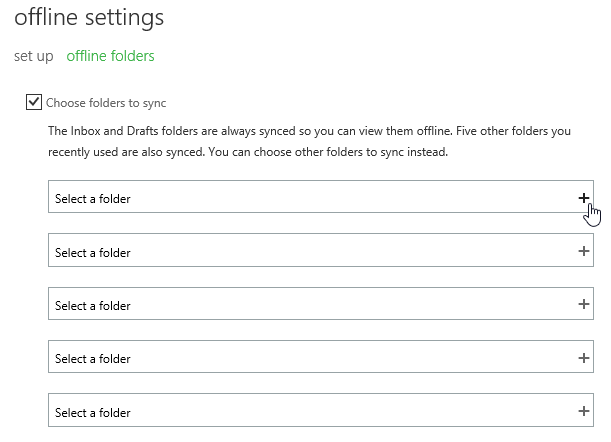Click the plus icon in the fifth folder box
The width and height of the screenshot is (611, 442).
[584, 411]
